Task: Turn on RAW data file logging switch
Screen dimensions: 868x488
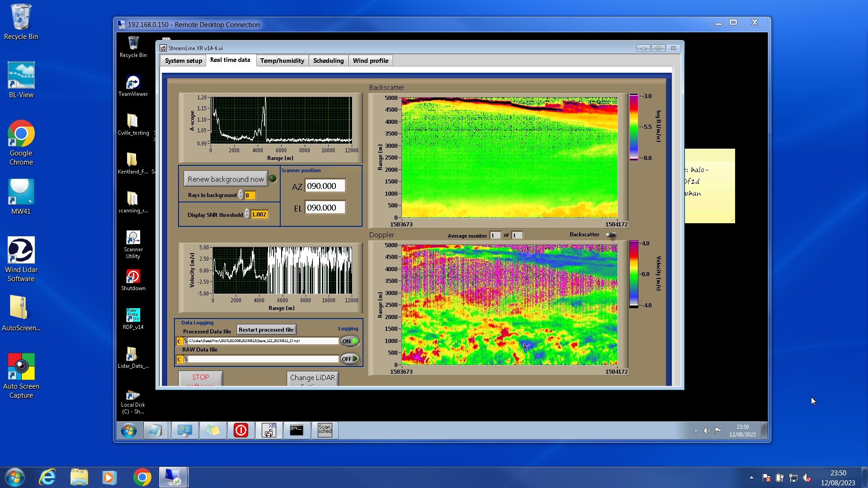Action: tap(349, 359)
